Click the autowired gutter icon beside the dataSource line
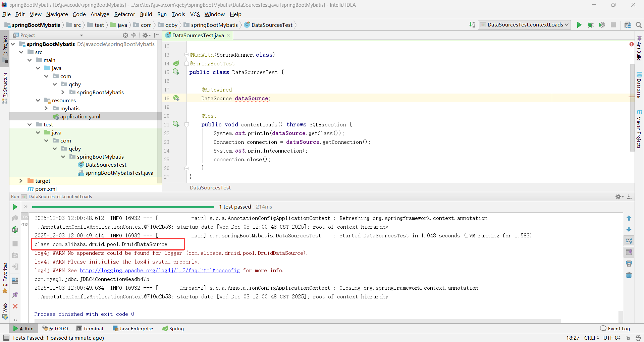The image size is (644, 342). pos(176,98)
